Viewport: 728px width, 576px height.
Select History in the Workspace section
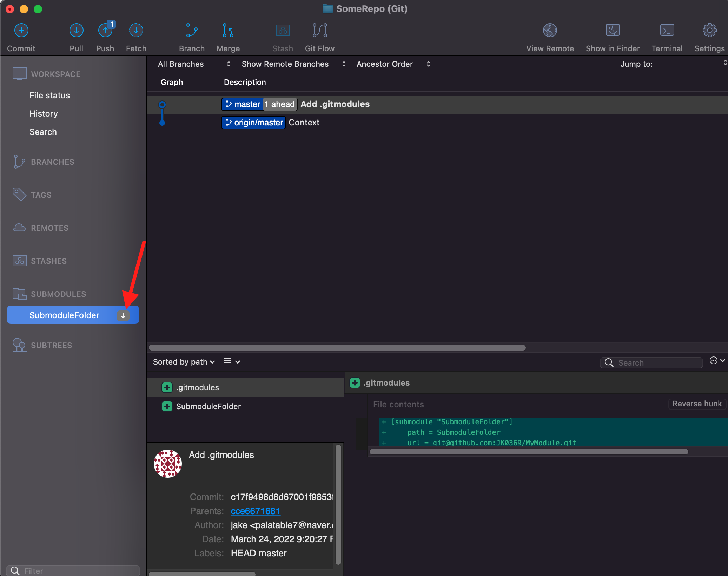(44, 114)
